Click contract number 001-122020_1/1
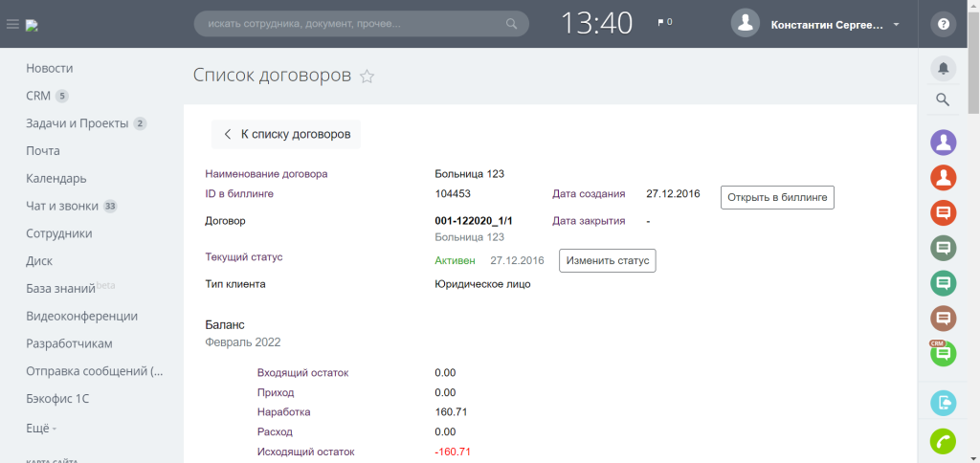The height and width of the screenshot is (463, 980). 473,221
